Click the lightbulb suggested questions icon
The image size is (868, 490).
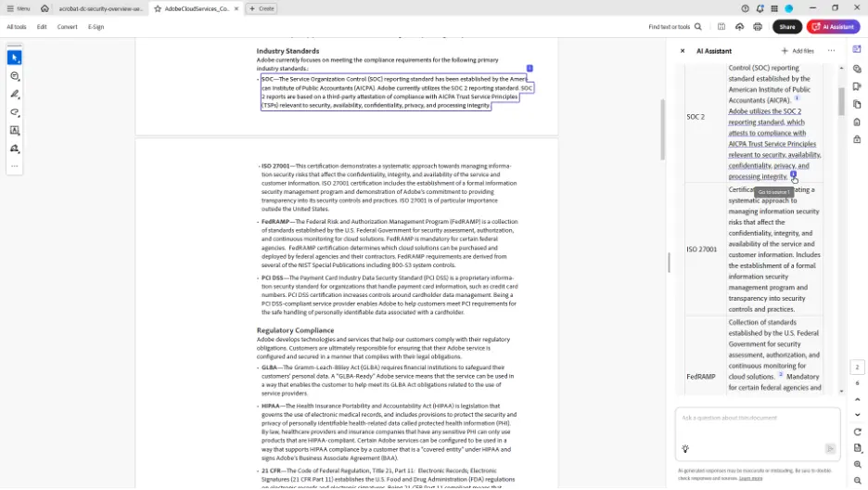click(685, 449)
